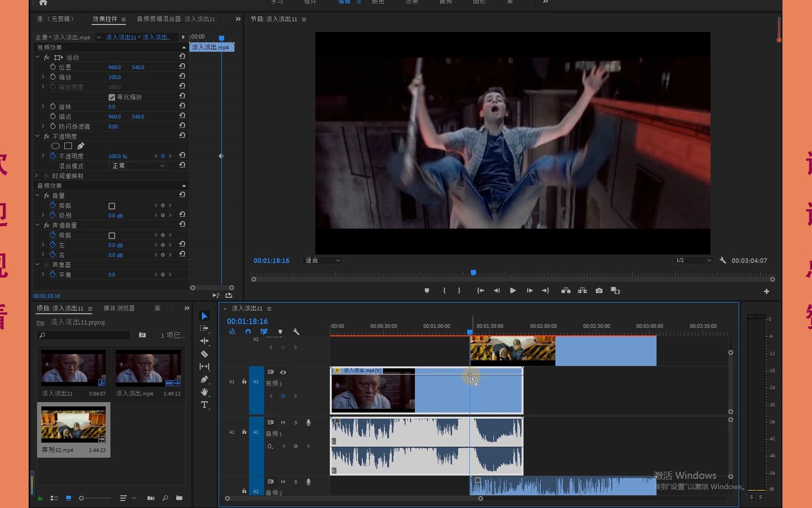This screenshot has width=812, height=508.
Task: Select the Pen tool in toolbar
Action: pyautogui.click(x=204, y=379)
